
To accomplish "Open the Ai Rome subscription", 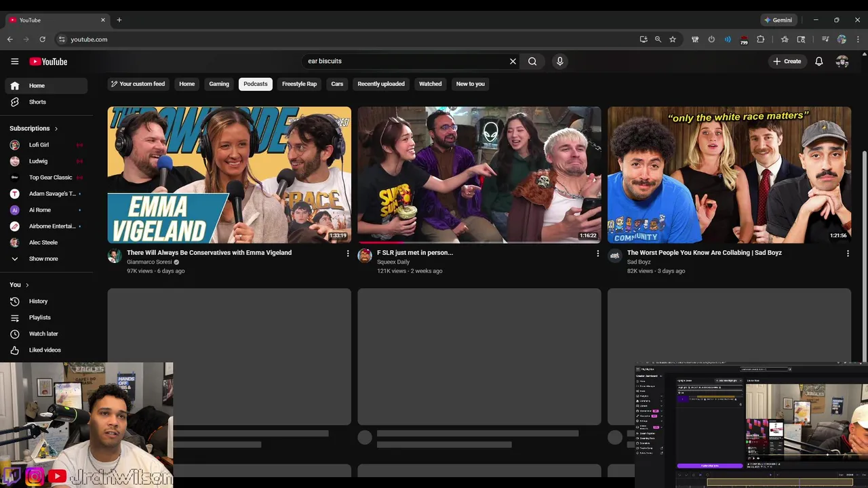I will pos(46,210).
